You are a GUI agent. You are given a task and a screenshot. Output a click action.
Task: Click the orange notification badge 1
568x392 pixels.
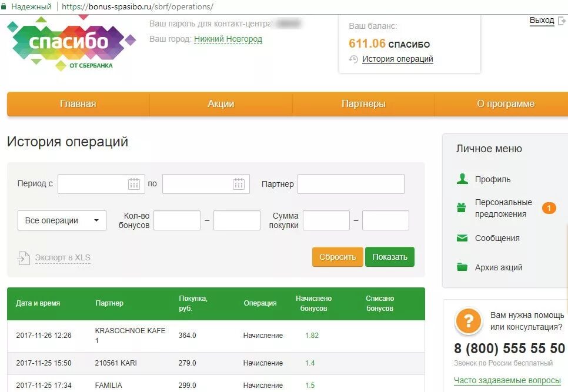tap(549, 208)
